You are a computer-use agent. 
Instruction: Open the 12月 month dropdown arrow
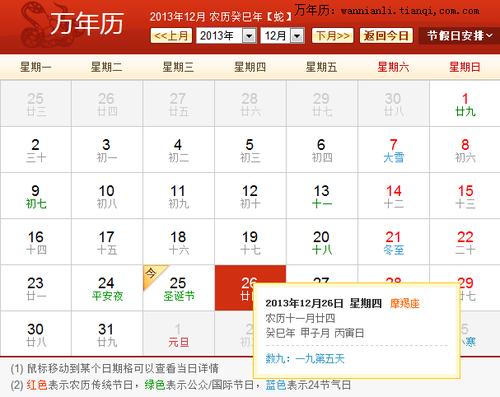click(297, 36)
